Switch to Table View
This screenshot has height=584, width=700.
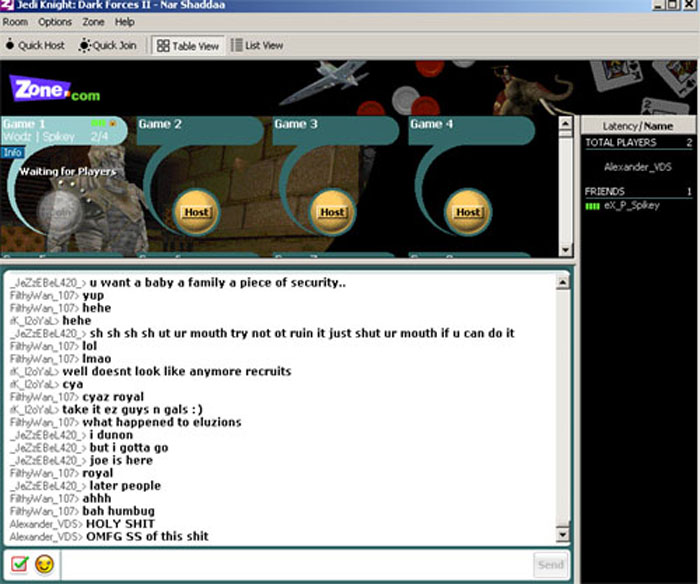(x=188, y=46)
